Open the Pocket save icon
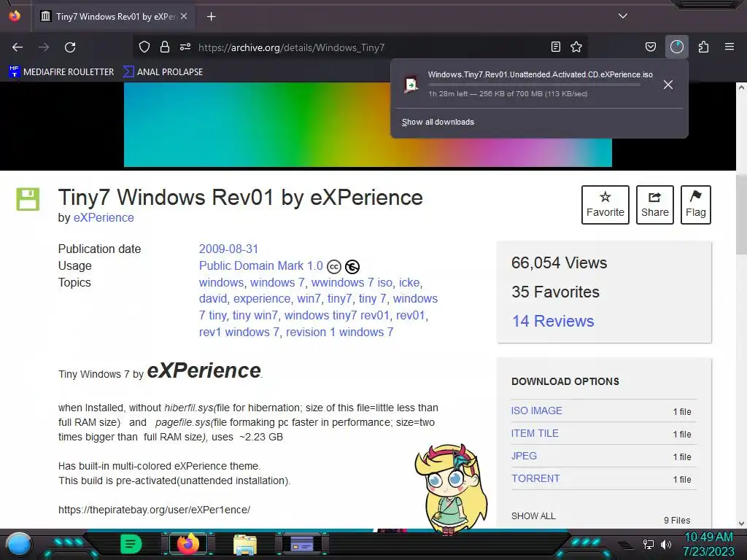 click(x=650, y=47)
